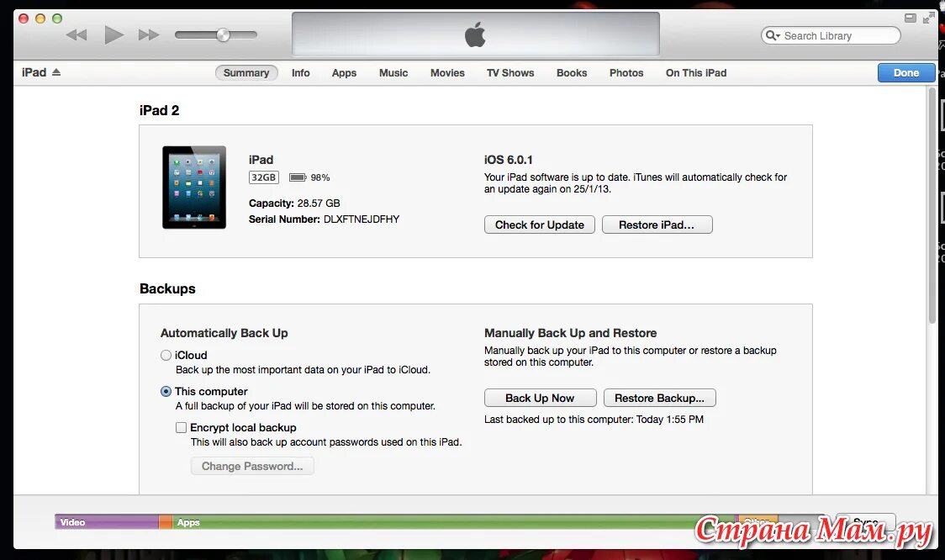Click the Backups section heading
Viewport: 945px width, 560px height.
(x=167, y=288)
